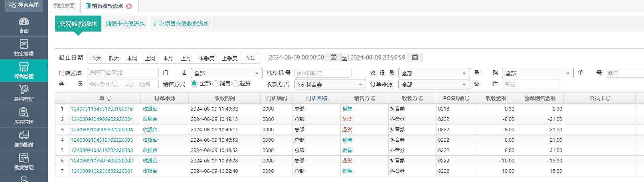Click 今天 date range button
The width and height of the screenshot is (644, 182).
pos(96,58)
